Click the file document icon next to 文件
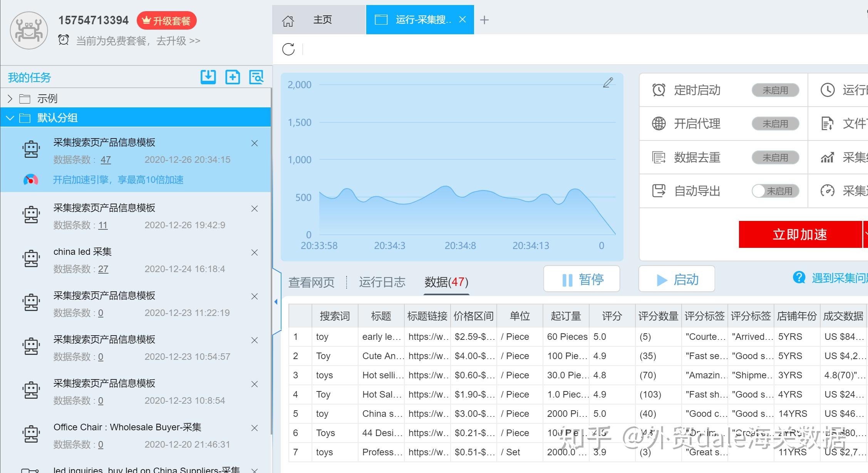 [828, 124]
